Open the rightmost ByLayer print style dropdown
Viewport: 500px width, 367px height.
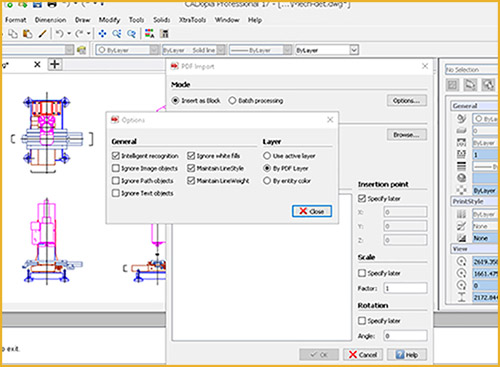click(354, 50)
